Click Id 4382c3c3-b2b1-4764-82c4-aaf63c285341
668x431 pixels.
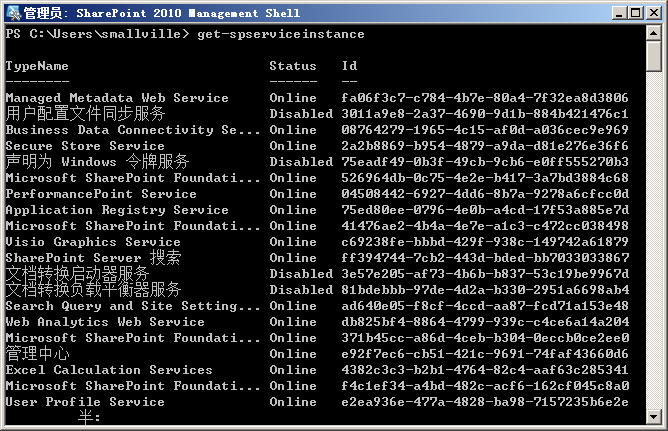click(x=485, y=370)
